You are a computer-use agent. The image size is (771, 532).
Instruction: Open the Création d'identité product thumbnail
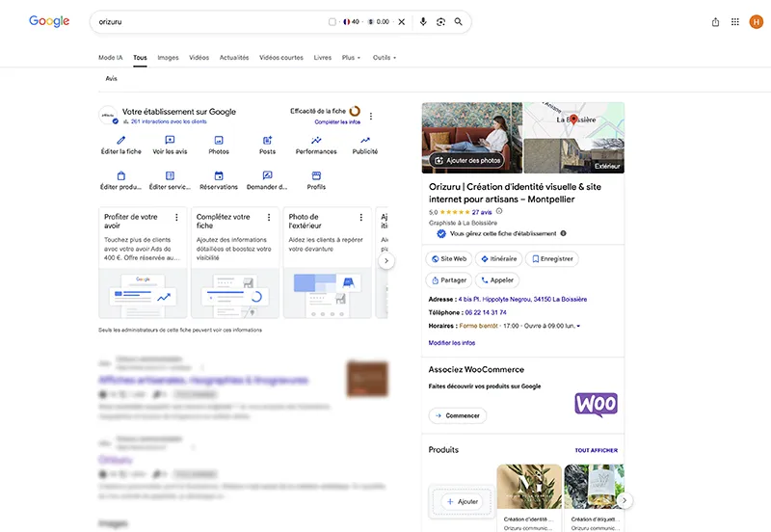pyautogui.click(x=529, y=487)
